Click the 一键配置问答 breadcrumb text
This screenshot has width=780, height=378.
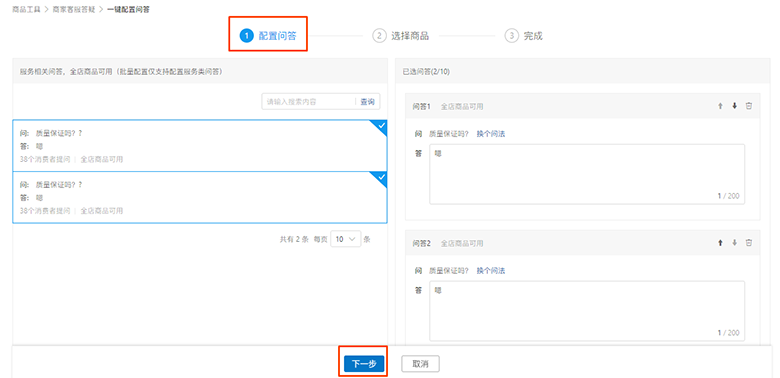128,9
